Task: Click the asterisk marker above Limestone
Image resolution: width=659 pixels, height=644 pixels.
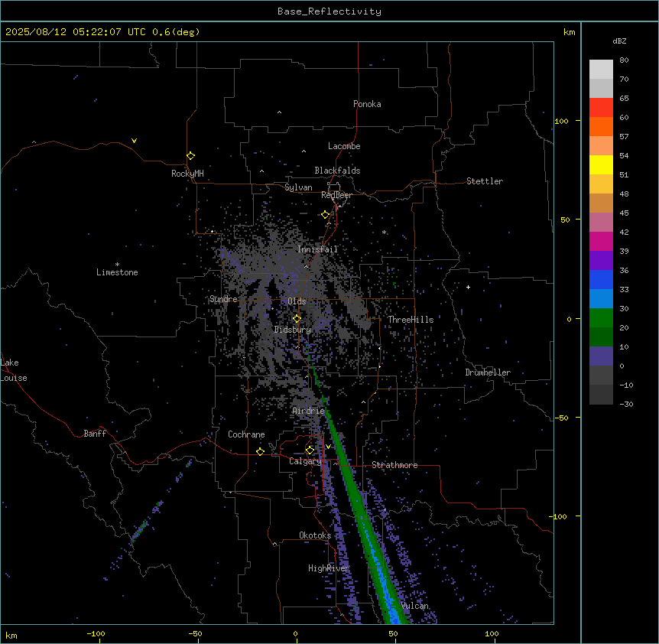Action: (117, 265)
